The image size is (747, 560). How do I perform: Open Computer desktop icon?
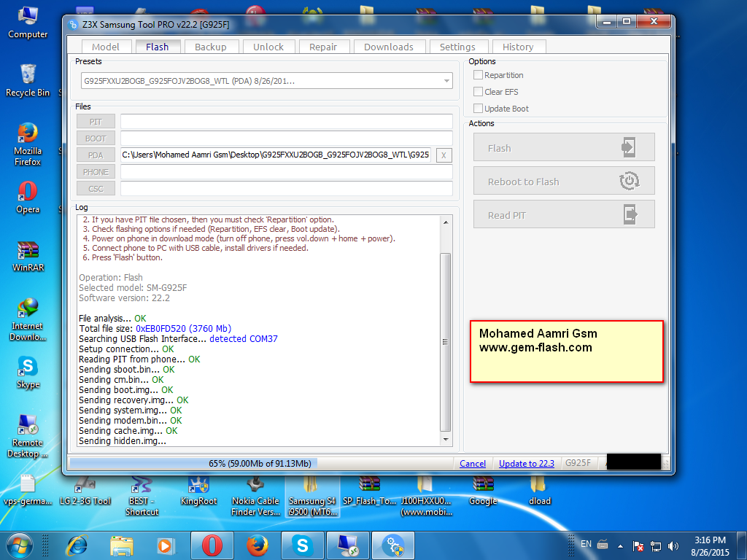(x=28, y=22)
